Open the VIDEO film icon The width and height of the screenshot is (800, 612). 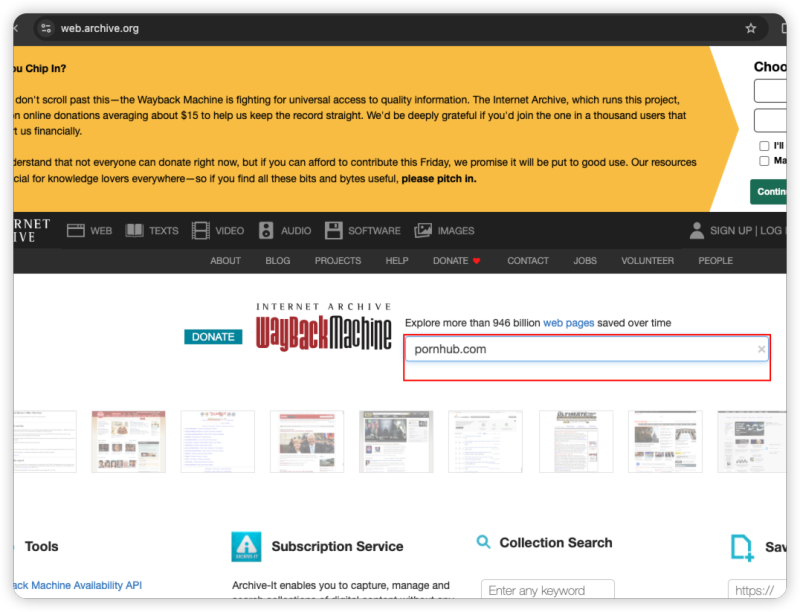(x=201, y=231)
